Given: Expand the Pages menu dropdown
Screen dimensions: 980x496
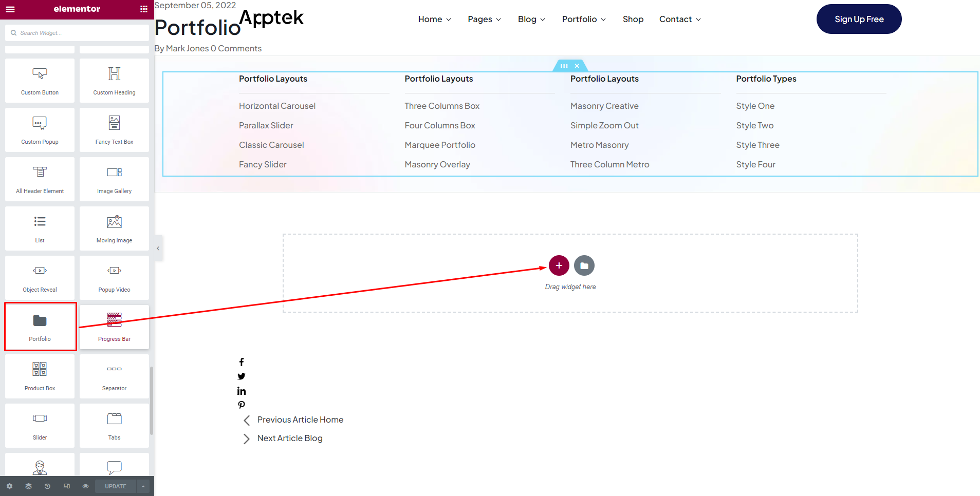Looking at the screenshot, I should point(484,20).
